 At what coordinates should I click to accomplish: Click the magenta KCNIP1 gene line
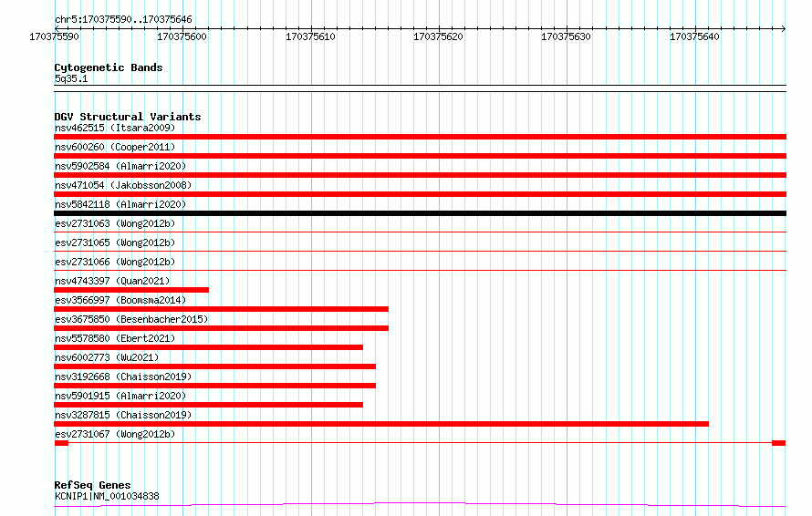[x=420, y=504]
